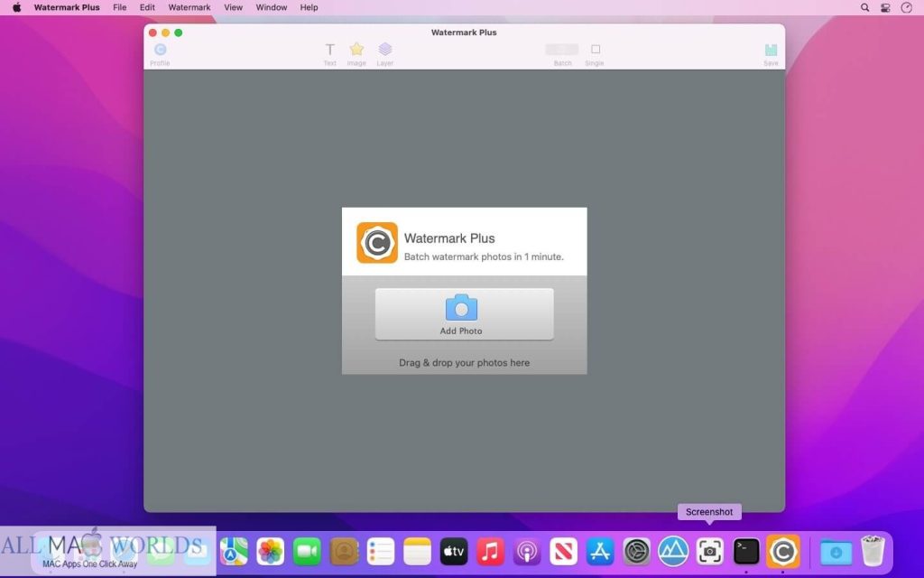Switch to Batch mode in toolbar
924x578 pixels.
click(562, 54)
